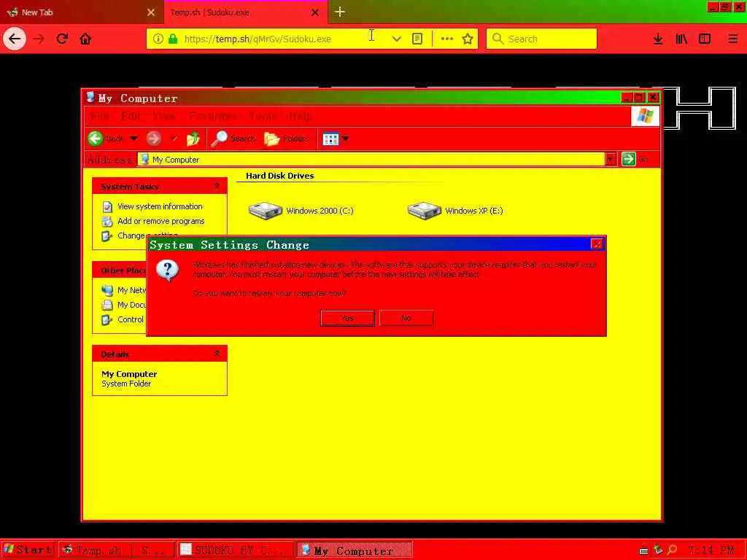Screen dimensions: 747x560
Task: Open the browser hamburger menu
Action: pos(732,39)
